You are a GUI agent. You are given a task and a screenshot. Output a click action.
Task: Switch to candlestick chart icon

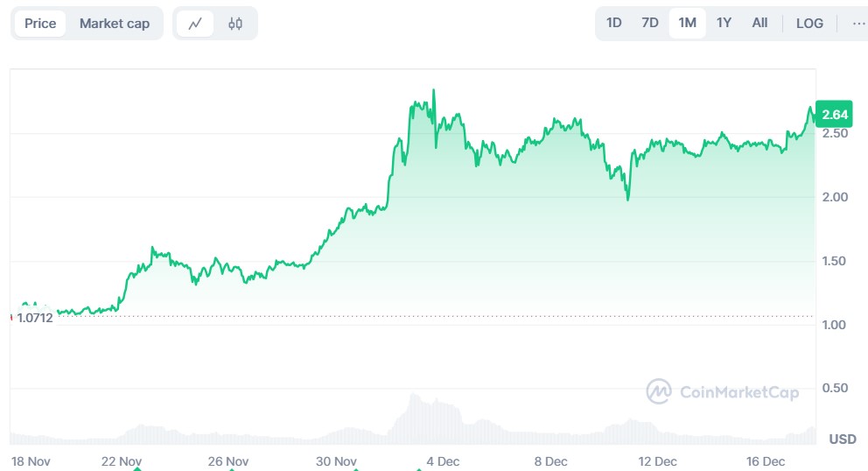[x=235, y=24]
